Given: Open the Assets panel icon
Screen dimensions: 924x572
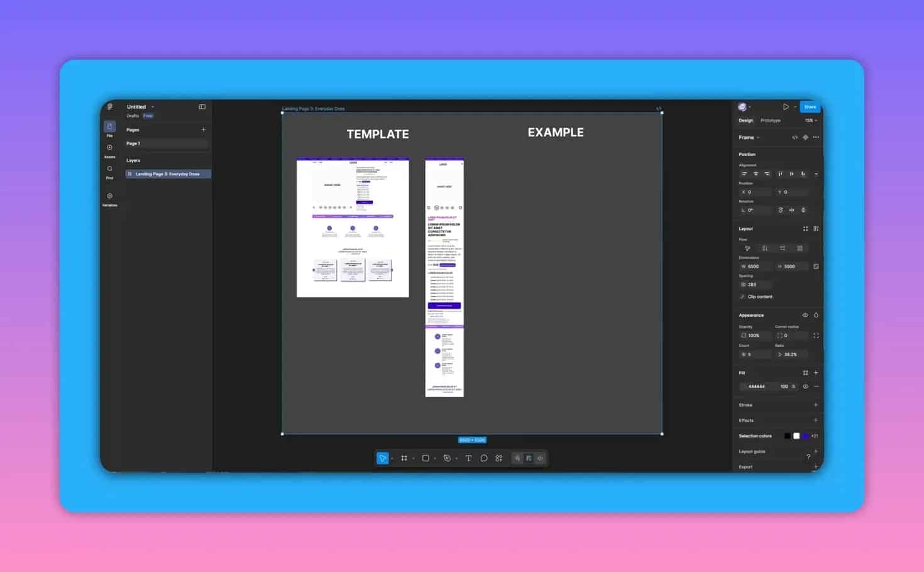Looking at the screenshot, I should [109, 148].
